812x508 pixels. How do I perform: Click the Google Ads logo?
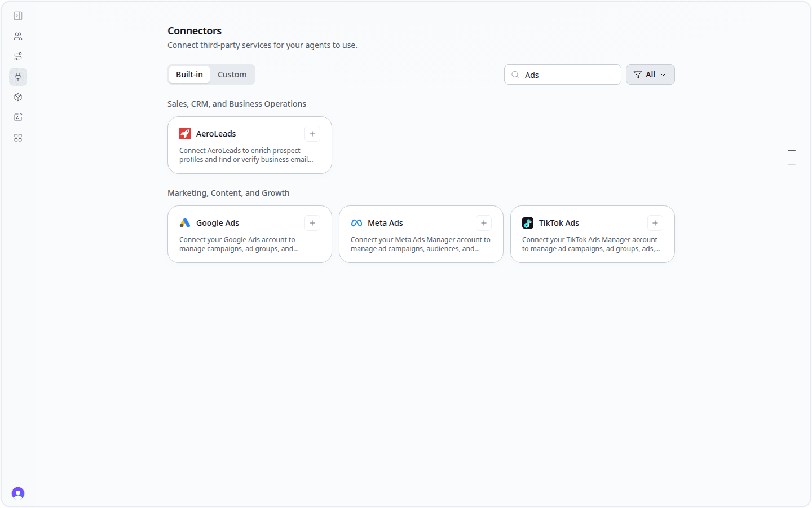pyautogui.click(x=185, y=223)
